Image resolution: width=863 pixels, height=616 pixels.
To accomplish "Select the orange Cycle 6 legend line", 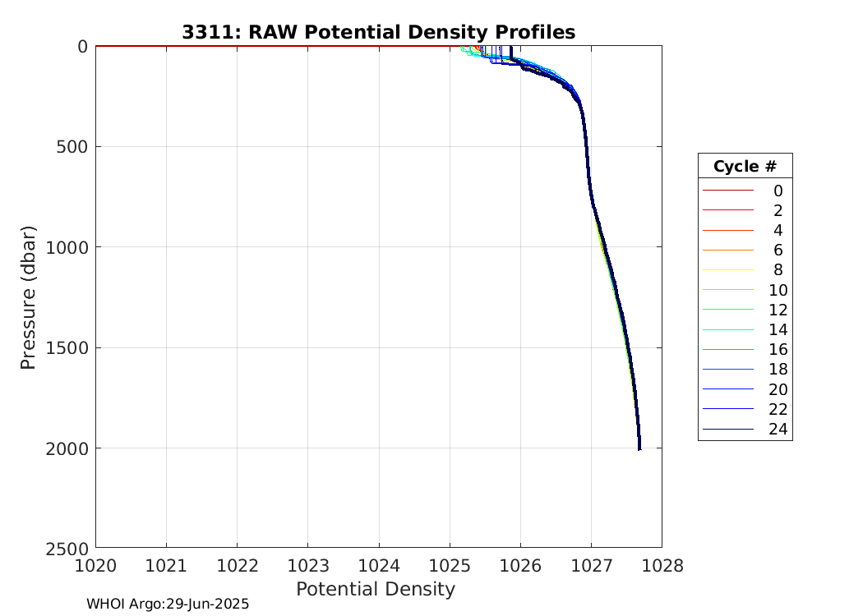I will tap(727, 250).
